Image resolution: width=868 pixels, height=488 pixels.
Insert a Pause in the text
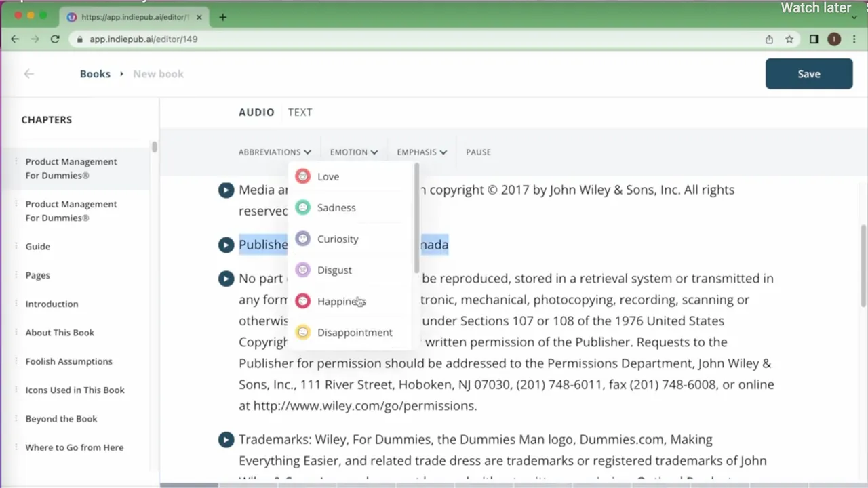pos(478,152)
